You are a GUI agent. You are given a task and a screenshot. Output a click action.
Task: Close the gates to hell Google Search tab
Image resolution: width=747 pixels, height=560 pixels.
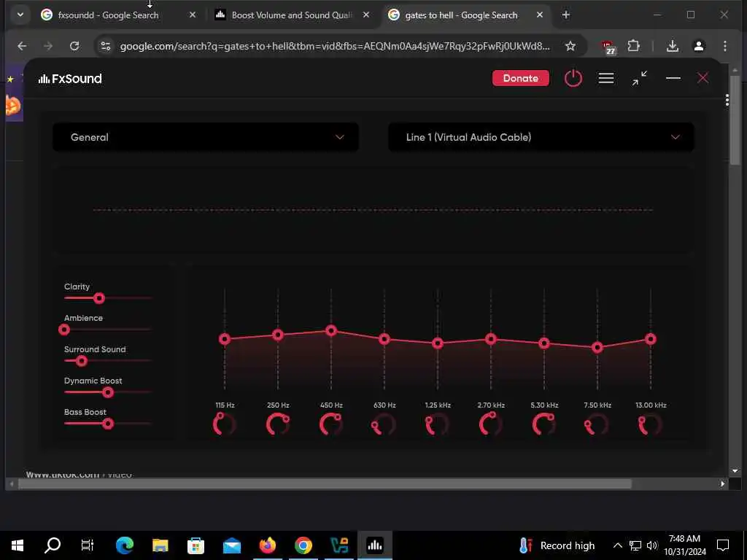539,15
